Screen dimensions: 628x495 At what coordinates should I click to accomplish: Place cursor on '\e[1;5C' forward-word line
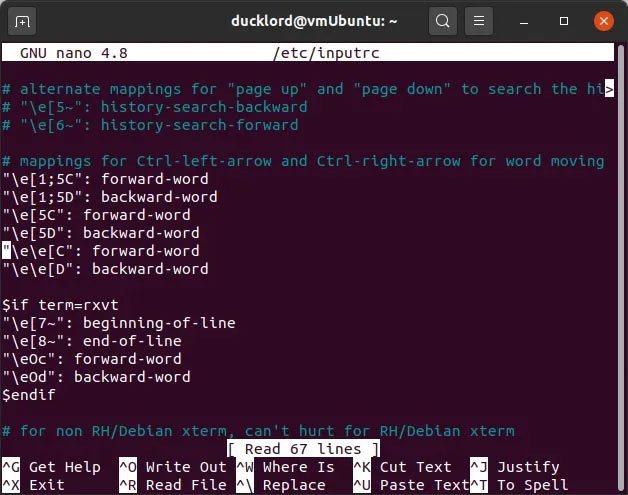coord(105,179)
